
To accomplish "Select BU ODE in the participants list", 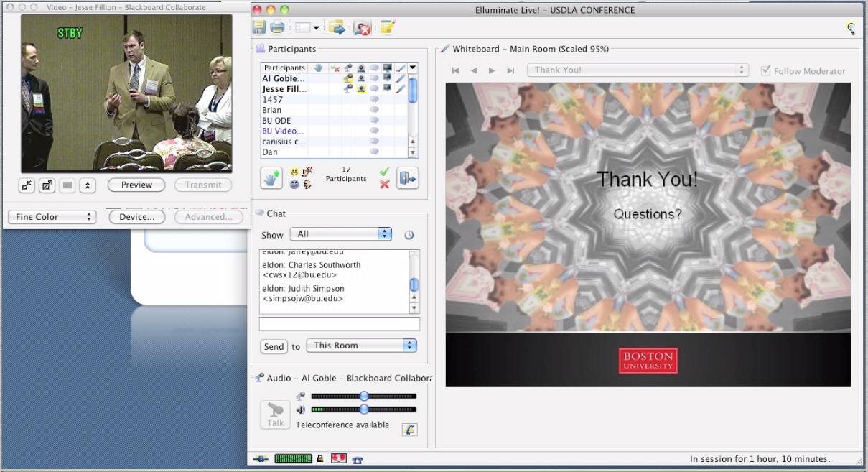I will (x=277, y=121).
